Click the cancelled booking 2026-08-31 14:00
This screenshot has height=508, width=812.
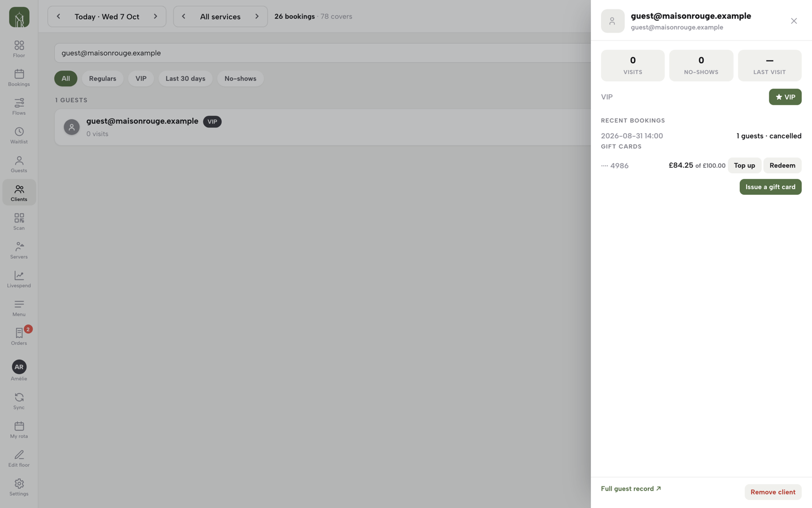pyautogui.click(x=701, y=136)
